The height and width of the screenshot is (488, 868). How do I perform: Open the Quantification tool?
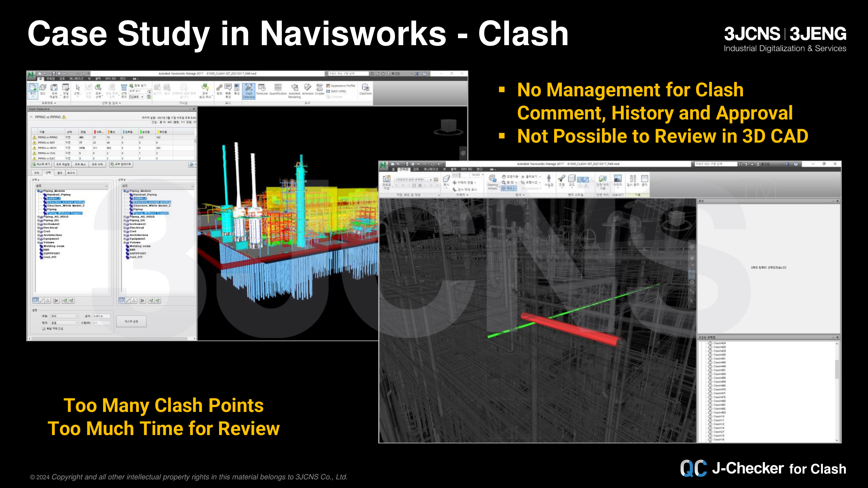278,90
